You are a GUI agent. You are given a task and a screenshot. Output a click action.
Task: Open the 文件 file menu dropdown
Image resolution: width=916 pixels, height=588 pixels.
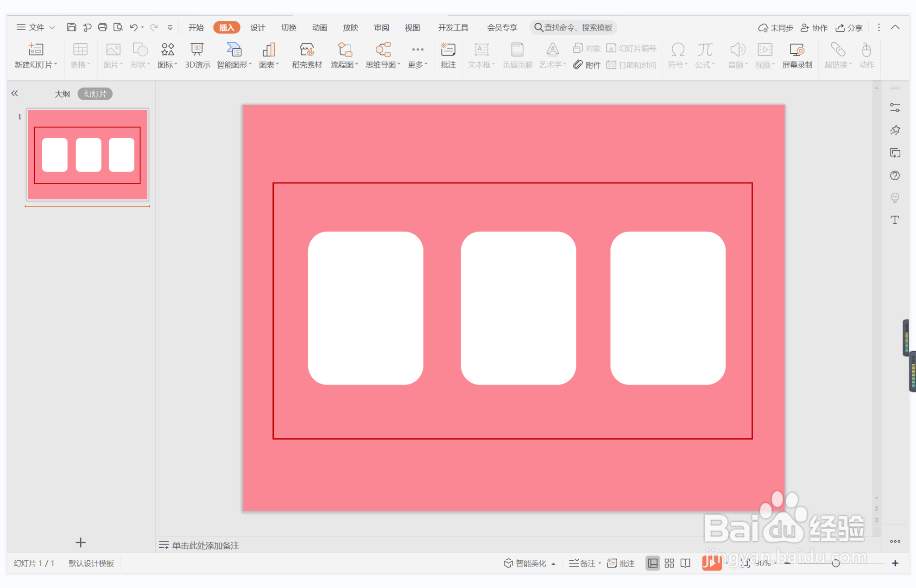36,27
